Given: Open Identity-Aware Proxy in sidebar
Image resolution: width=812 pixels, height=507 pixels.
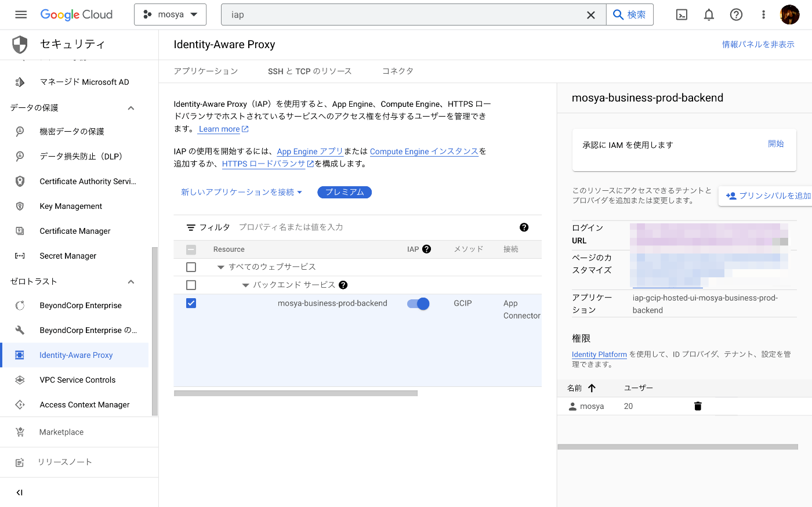Looking at the screenshot, I should [75, 355].
